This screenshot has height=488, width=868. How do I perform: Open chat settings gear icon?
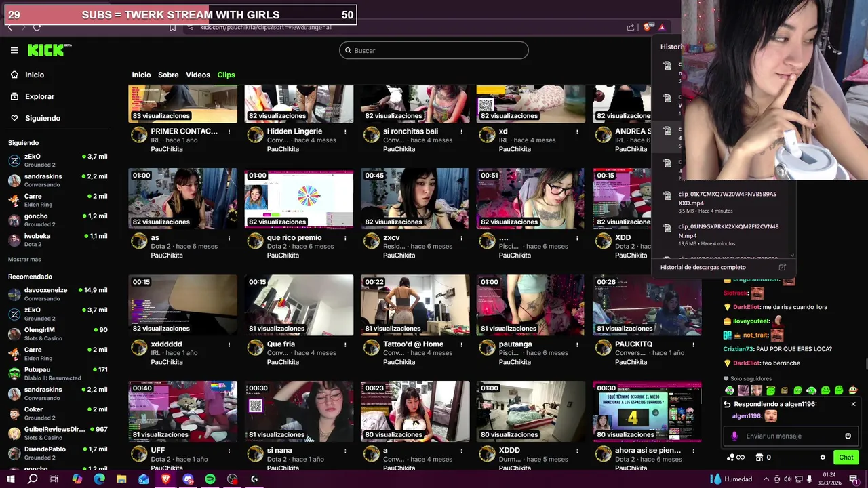pyautogui.click(x=823, y=457)
